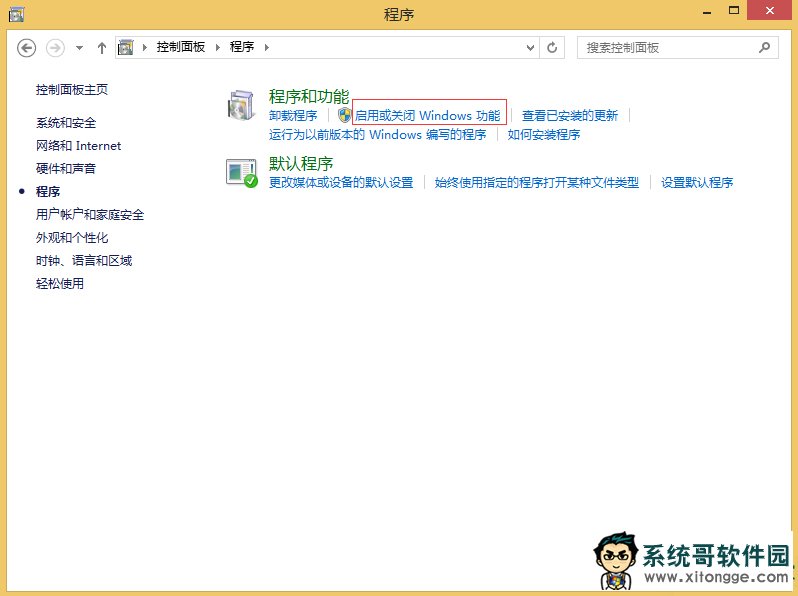Click the 卸载程序 link

[x=293, y=116]
